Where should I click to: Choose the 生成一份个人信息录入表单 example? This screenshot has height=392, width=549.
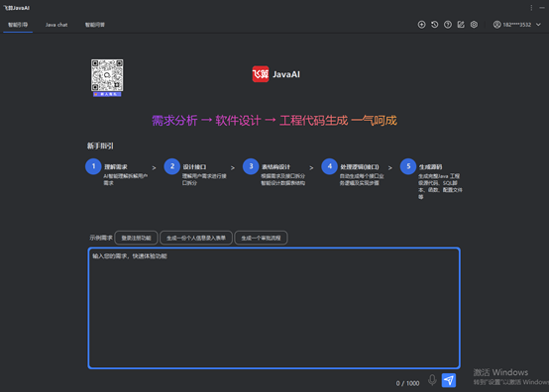click(196, 238)
